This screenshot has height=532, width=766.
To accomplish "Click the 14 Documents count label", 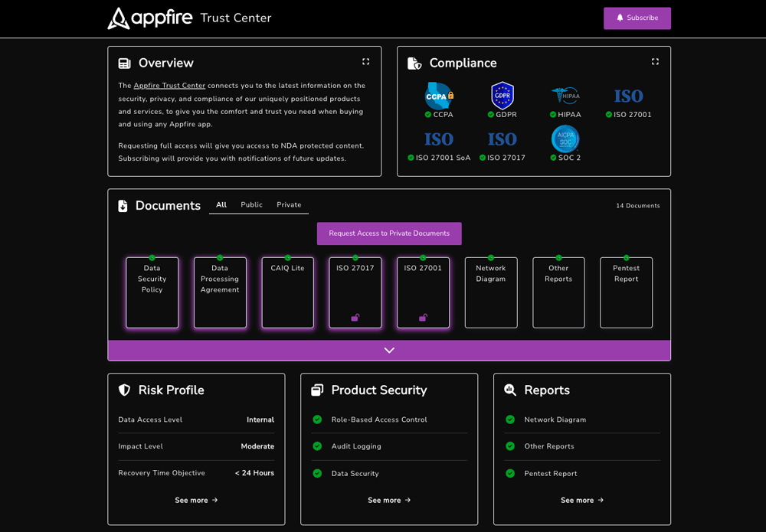I will pyautogui.click(x=638, y=206).
